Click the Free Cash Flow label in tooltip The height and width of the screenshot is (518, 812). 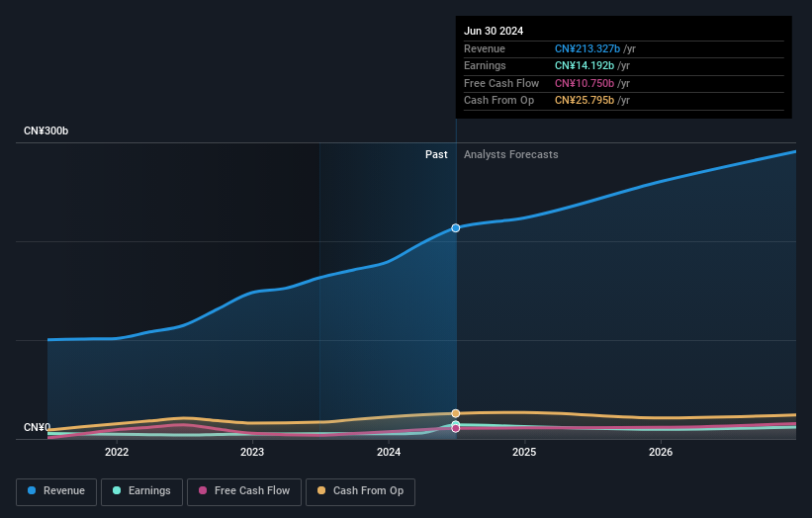(x=501, y=83)
